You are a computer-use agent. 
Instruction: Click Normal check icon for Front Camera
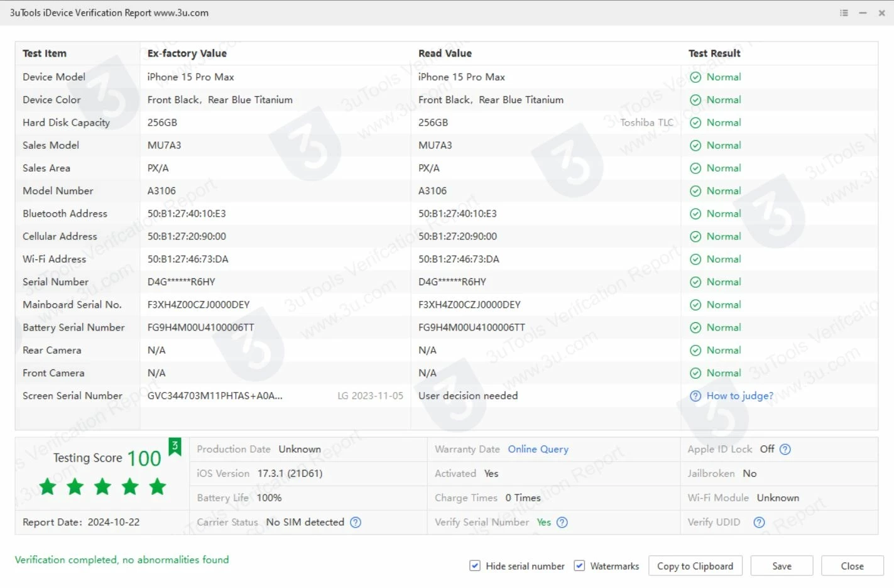click(x=695, y=373)
